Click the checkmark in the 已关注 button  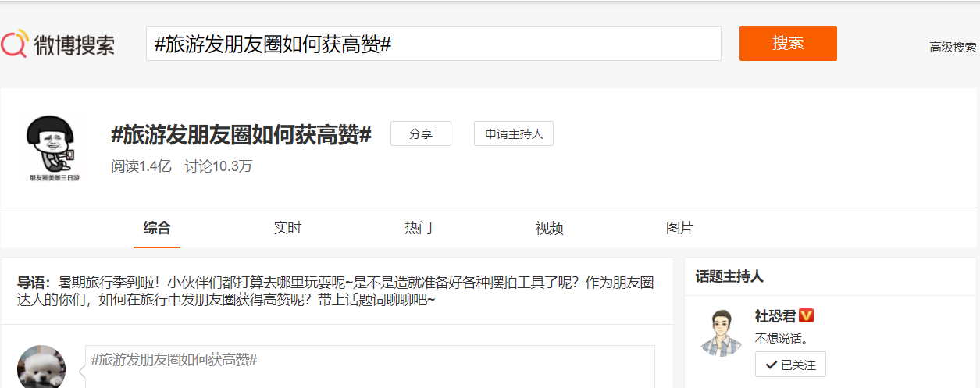(x=771, y=365)
